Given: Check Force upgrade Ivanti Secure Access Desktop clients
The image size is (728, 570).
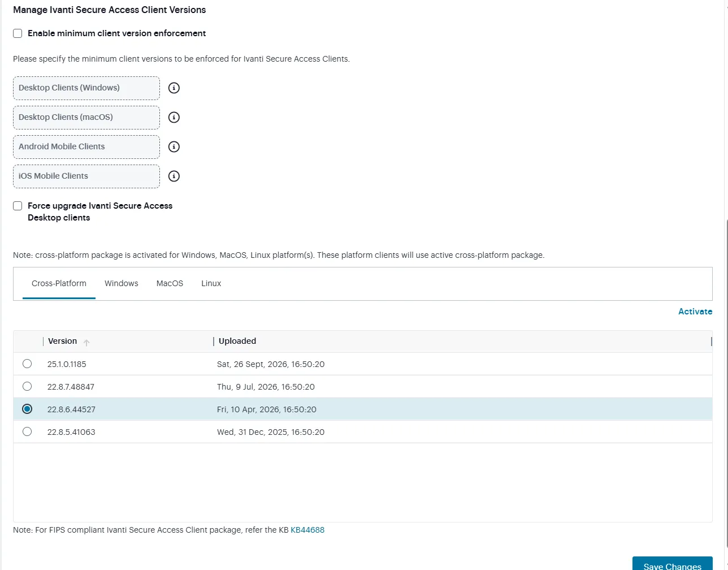Looking at the screenshot, I should 18,206.
